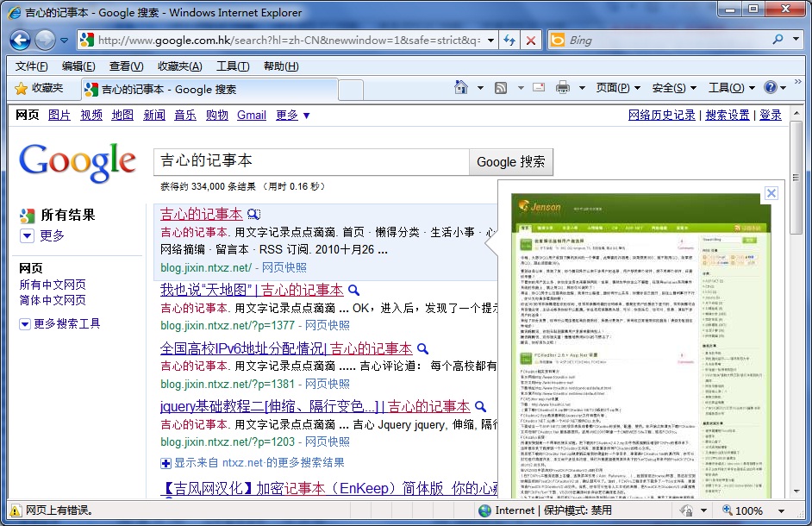Open the 收藏夹(A) menu in menu bar
Image resolution: width=812 pixels, height=526 pixels.
(179, 66)
